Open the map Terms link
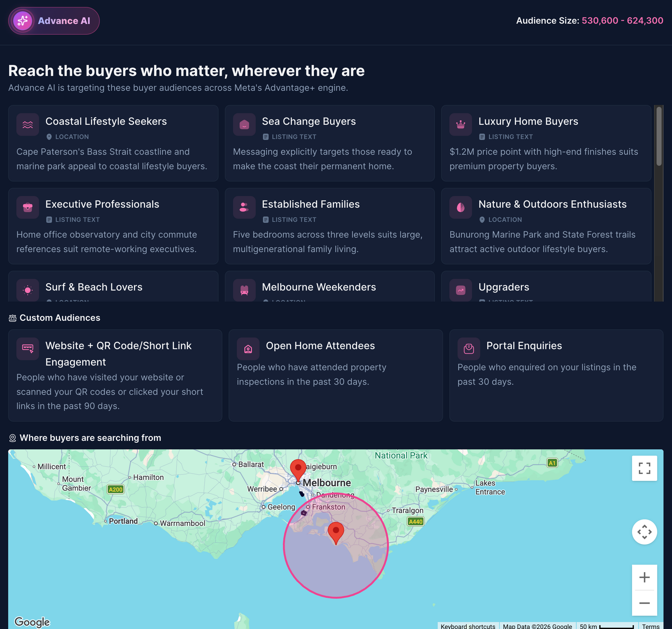Image resolution: width=672 pixels, height=629 pixels. click(651, 626)
